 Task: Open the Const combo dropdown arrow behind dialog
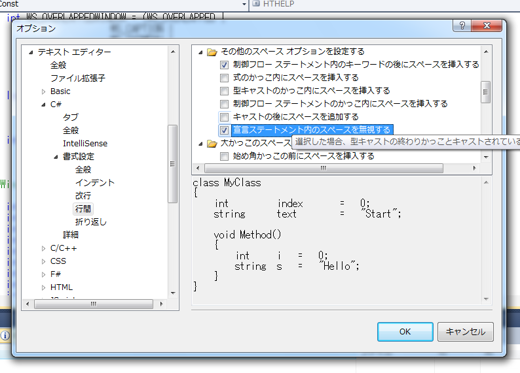244,4
